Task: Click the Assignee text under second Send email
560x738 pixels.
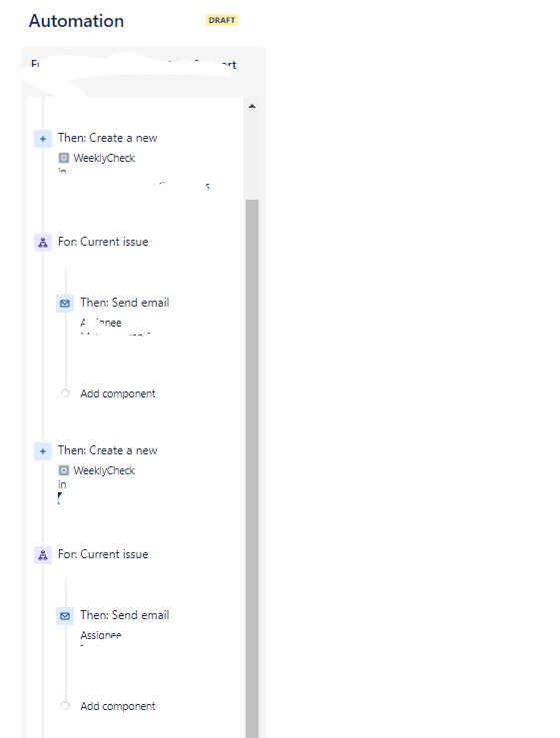Action: [x=101, y=635]
